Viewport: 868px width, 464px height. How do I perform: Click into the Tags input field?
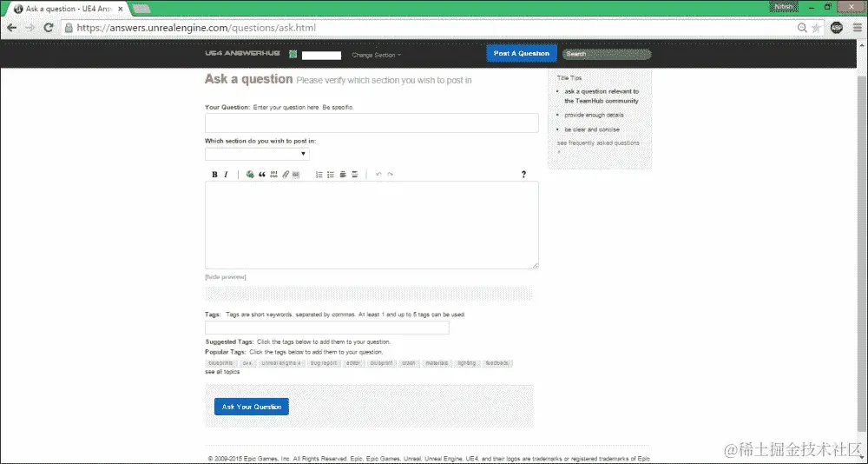(x=327, y=327)
